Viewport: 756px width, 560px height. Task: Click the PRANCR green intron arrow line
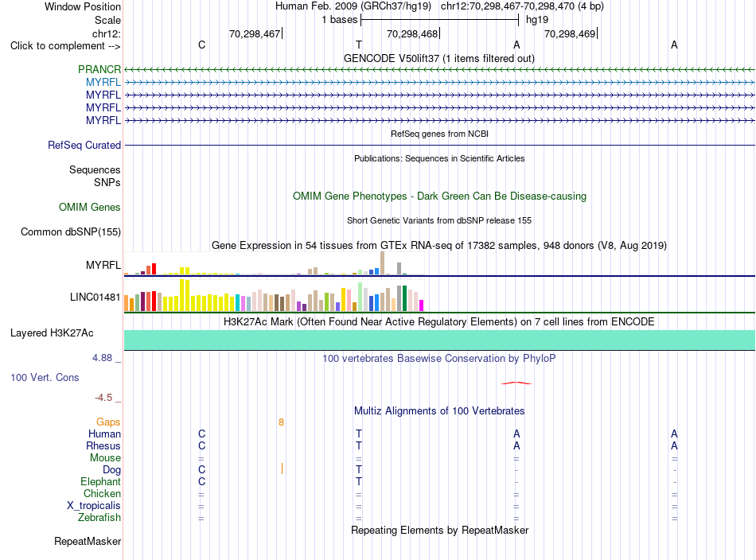(x=440, y=69)
